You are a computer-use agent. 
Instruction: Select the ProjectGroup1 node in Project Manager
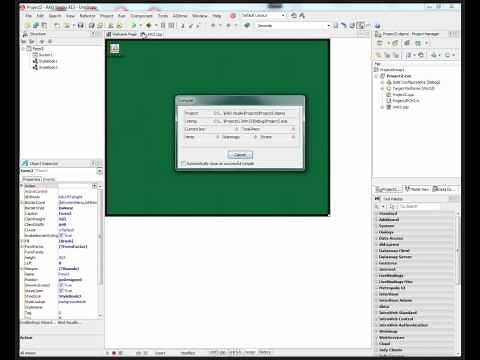[x=392, y=70]
